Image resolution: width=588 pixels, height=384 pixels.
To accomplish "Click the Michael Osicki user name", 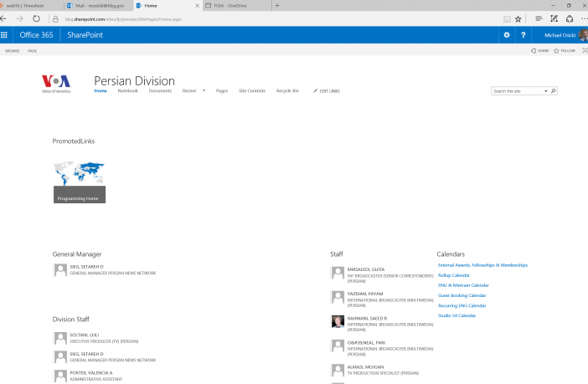I will pos(560,35).
